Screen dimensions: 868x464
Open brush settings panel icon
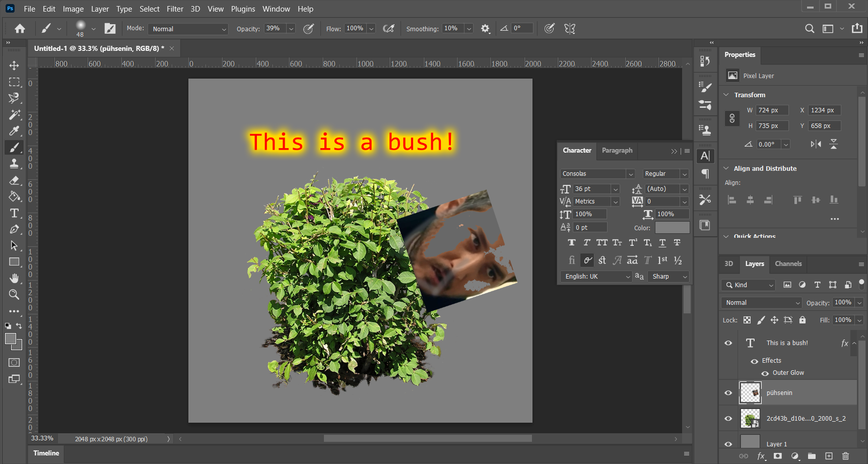click(110, 29)
